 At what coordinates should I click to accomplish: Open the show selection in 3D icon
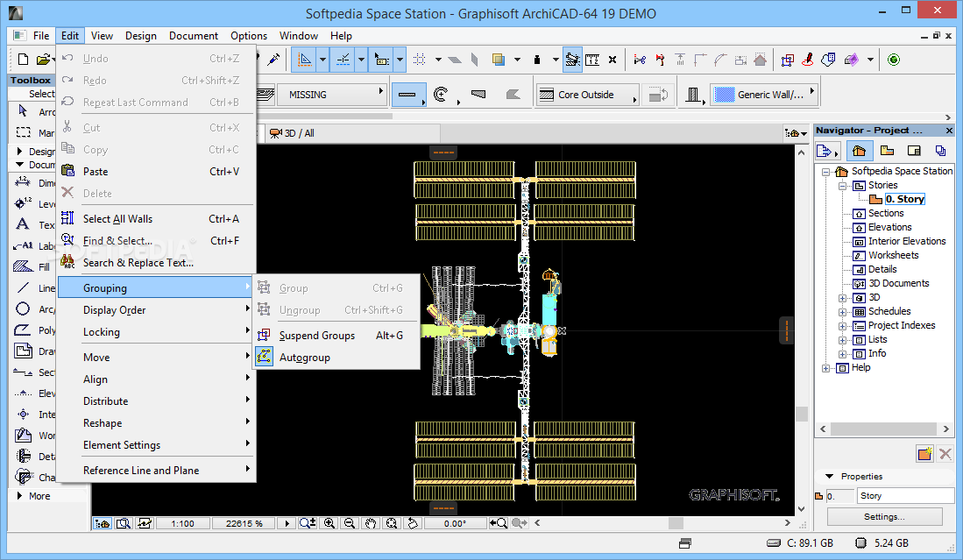(788, 60)
